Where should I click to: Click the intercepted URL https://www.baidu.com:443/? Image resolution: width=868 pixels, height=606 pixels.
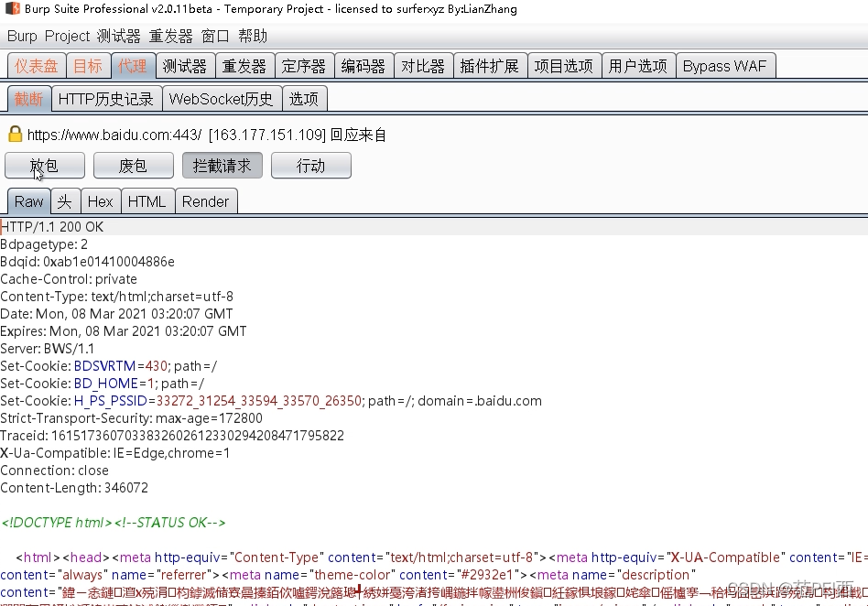pos(114,135)
